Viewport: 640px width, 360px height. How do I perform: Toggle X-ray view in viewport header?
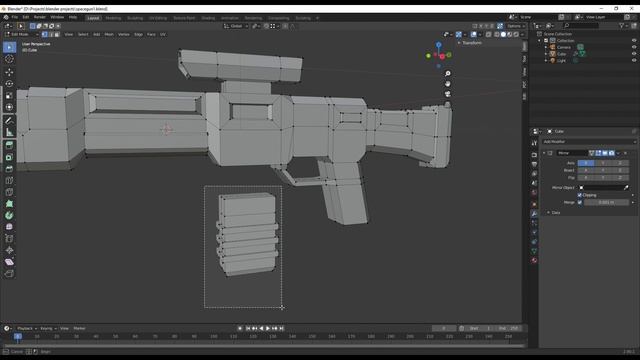(x=489, y=35)
